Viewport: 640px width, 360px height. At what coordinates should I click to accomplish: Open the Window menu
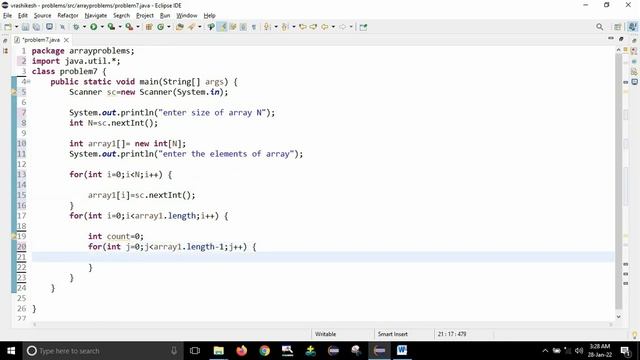187,16
